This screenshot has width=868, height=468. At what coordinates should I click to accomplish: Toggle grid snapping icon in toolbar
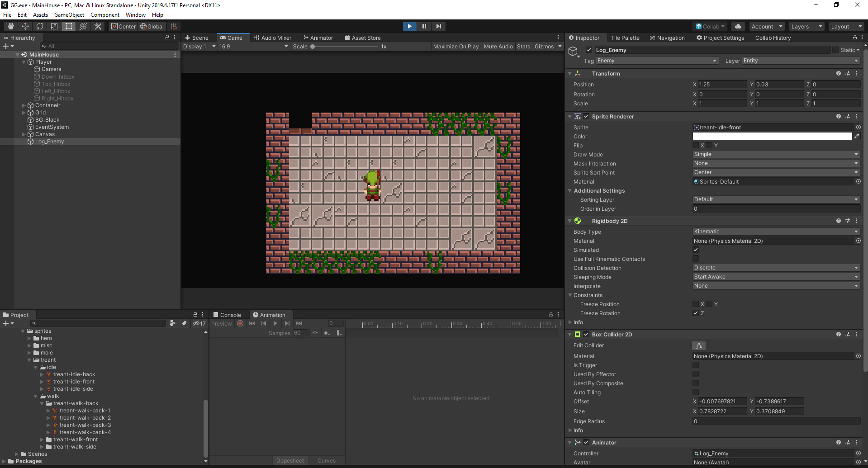[x=174, y=26]
